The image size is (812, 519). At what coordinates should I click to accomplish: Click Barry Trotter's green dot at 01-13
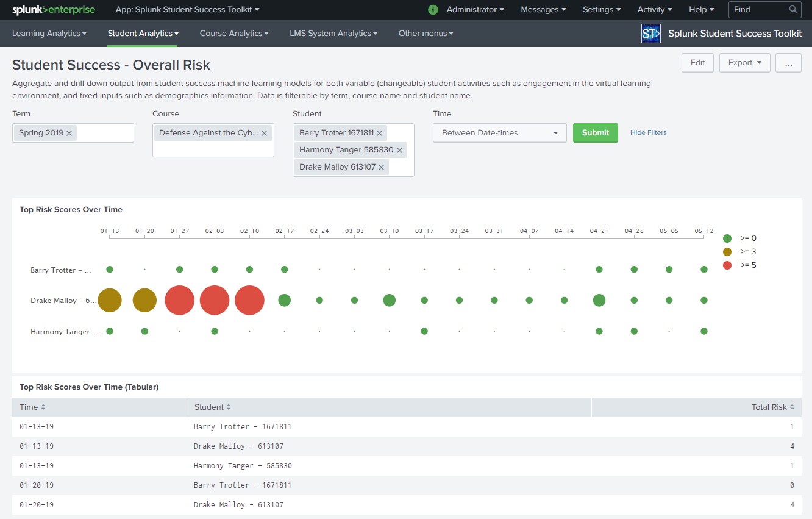pos(110,269)
